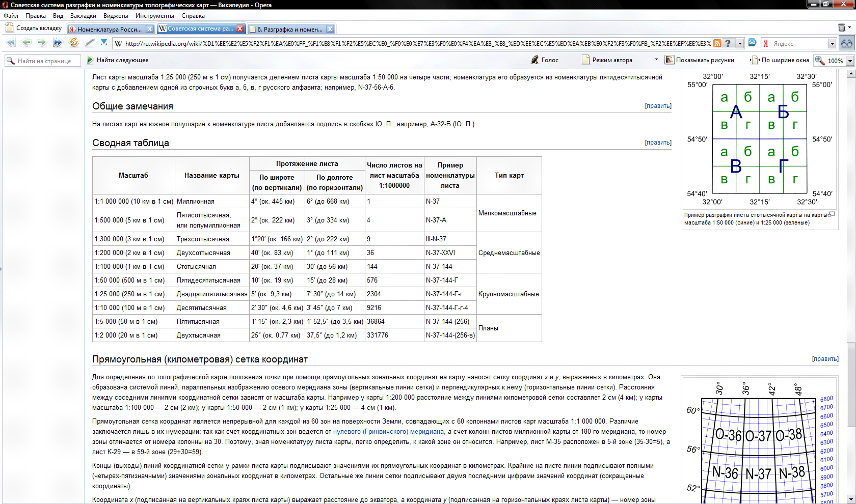The image size is (856, 504).
Task: Go back using the green Back arrow
Action: 26,43
